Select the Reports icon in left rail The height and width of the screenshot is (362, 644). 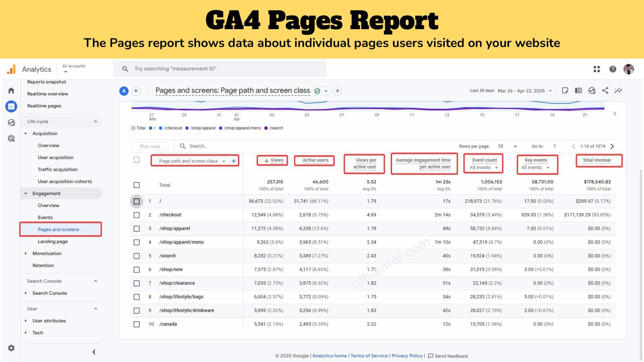pyautogui.click(x=11, y=106)
